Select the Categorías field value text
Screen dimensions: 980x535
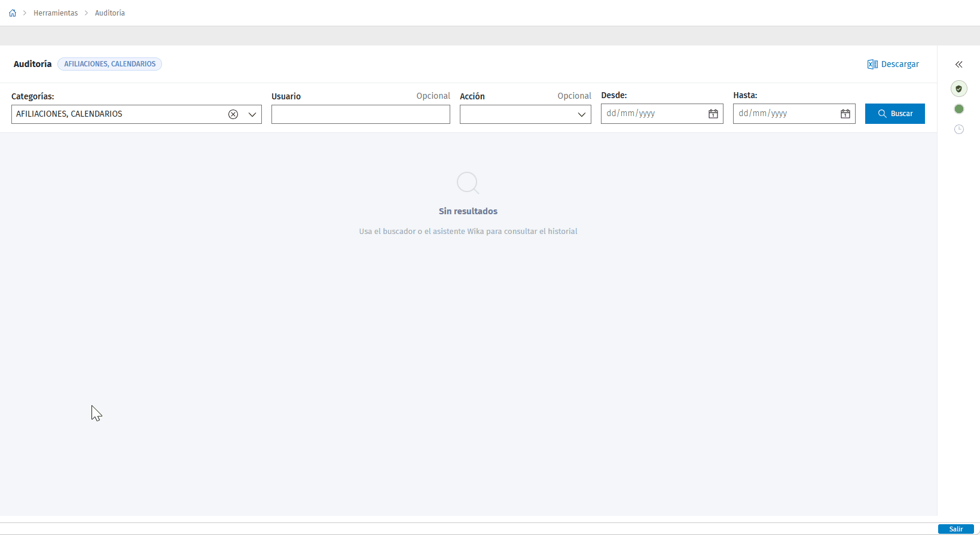(69, 114)
